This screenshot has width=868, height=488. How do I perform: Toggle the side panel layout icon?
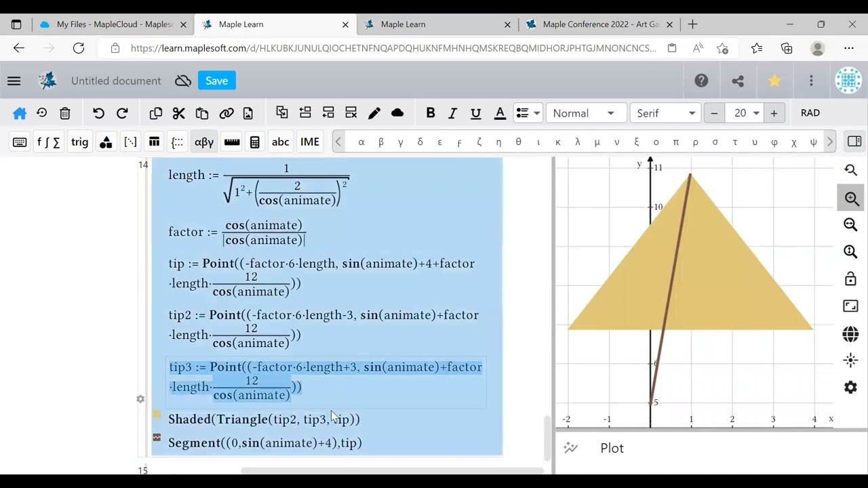click(x=854, y=142)
